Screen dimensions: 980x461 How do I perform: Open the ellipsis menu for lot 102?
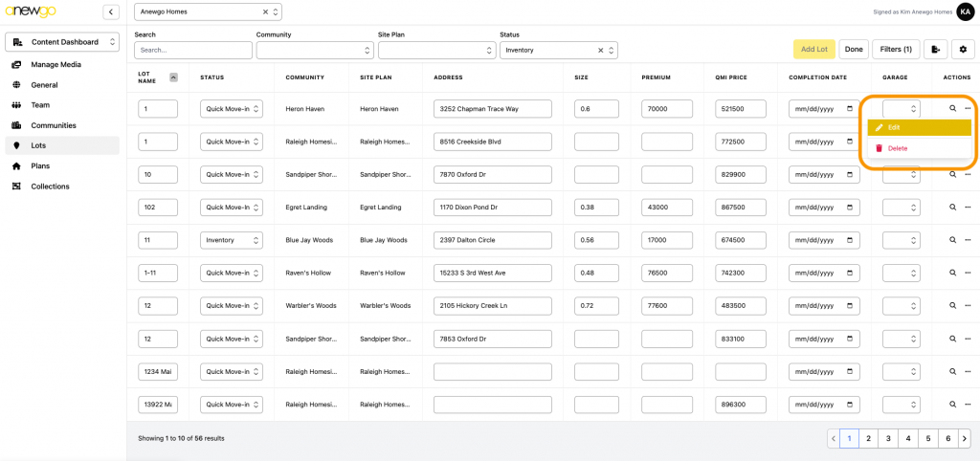tap(968, 208)
